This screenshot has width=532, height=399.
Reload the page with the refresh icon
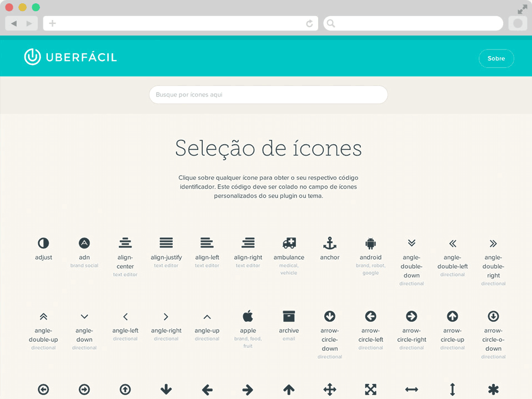[x=309, y=23]
